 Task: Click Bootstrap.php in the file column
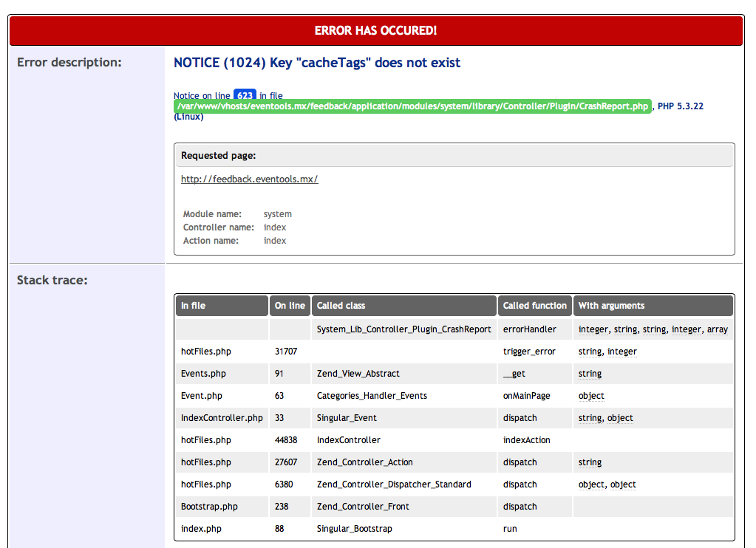coord(209,507)
